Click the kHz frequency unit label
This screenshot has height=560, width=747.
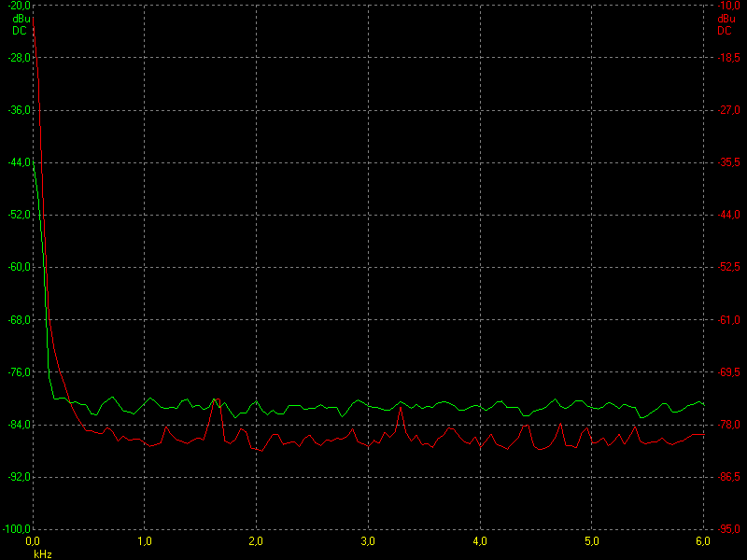[x=42, y=554]
